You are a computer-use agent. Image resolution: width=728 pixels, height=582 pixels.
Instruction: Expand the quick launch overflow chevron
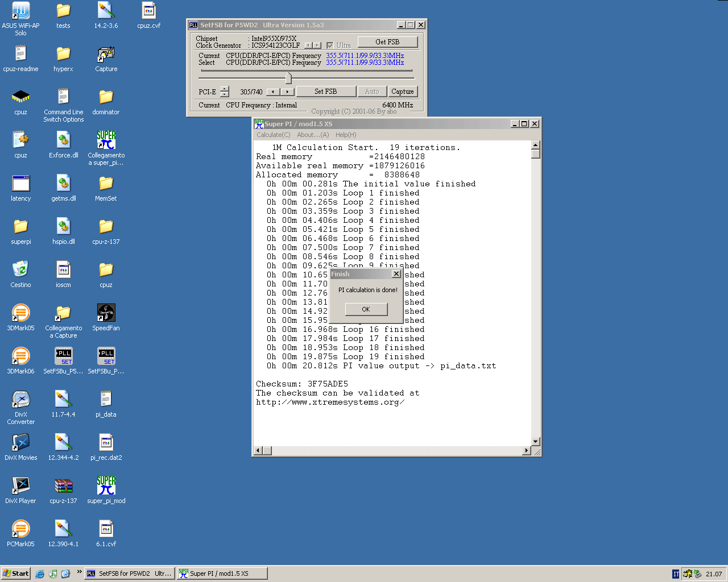tap(79, 572)
